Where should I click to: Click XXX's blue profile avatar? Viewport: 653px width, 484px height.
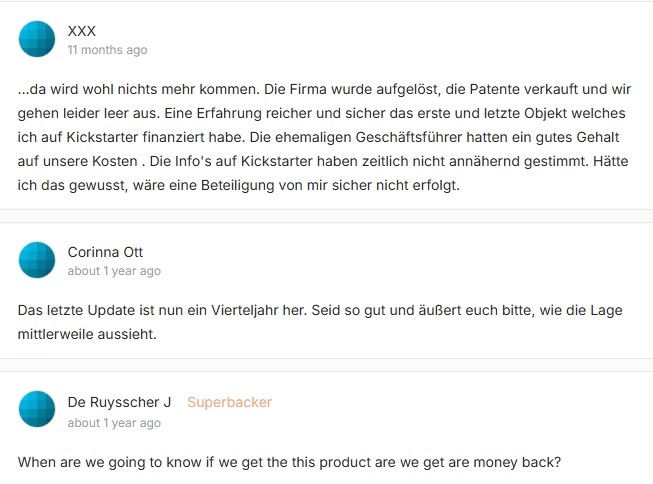(37, 39)
